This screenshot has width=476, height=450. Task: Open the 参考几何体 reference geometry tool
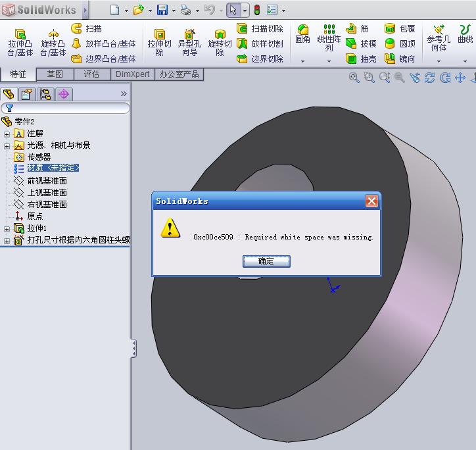pyautogui.click(x=439, y=37)
